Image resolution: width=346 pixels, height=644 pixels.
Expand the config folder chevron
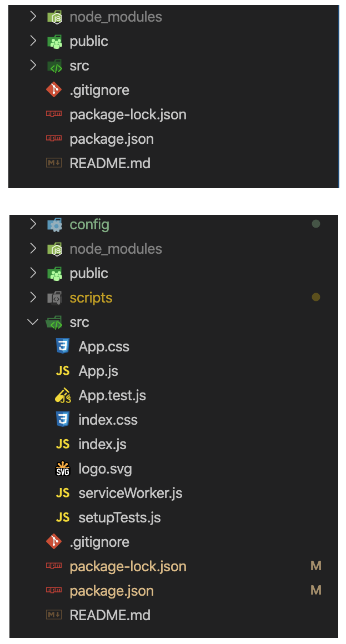[x=33, y=224]
